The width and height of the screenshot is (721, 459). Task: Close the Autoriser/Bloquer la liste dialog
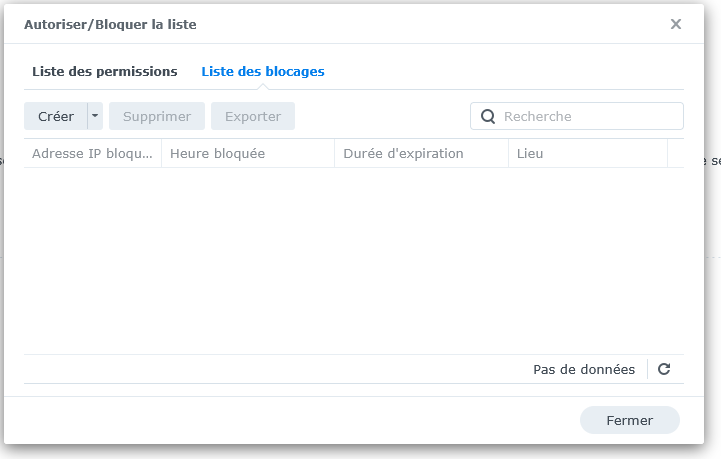pyautogui.click(x=675, y=24)
